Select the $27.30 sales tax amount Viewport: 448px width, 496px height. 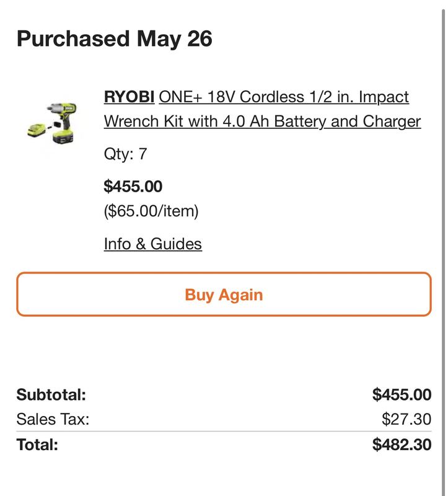click(406, 420)
